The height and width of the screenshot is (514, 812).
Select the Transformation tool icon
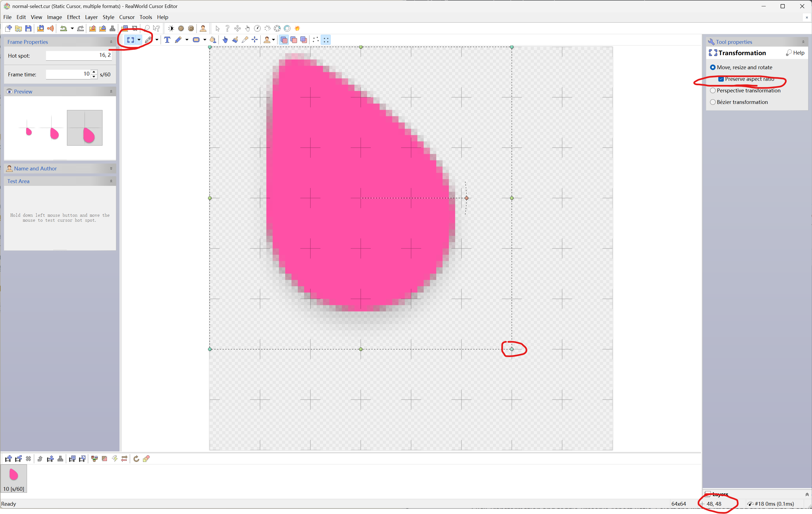(131, 40)
